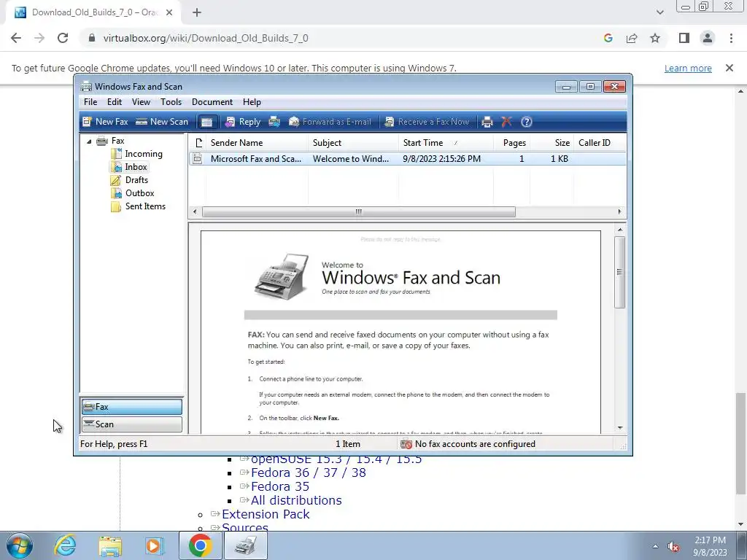Click the Chrome profile avatar
747x560 pixels.
(708, 38)
